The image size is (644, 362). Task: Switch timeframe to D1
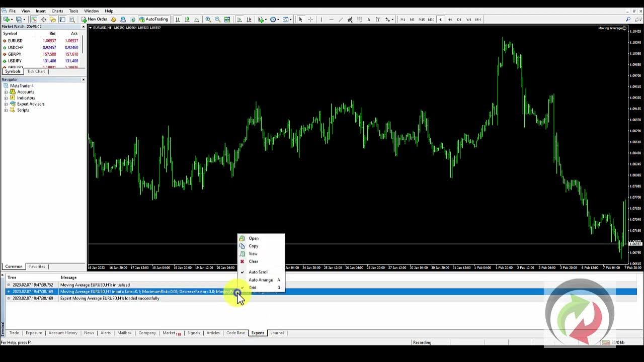tap(459, 20)
